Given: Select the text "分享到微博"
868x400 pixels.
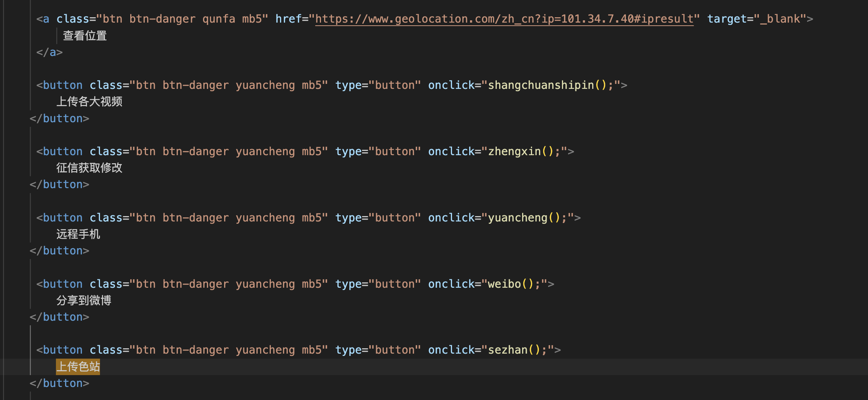Looking at the screenshot, I should (84, 300).
